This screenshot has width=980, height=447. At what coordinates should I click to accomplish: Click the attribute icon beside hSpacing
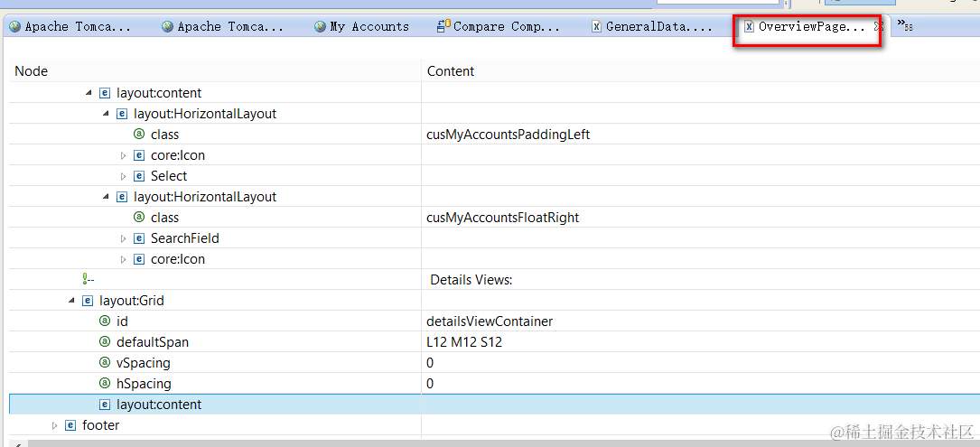pyautogui.click(x=105, y=383)
